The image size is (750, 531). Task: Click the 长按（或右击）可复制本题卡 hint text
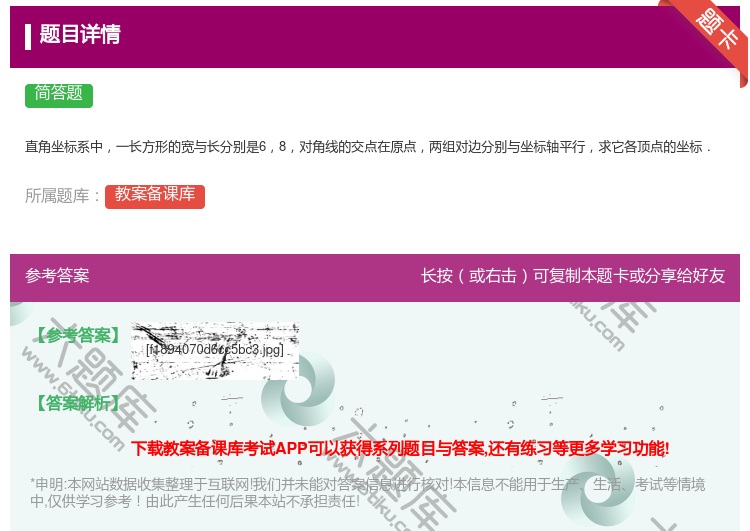573,276
